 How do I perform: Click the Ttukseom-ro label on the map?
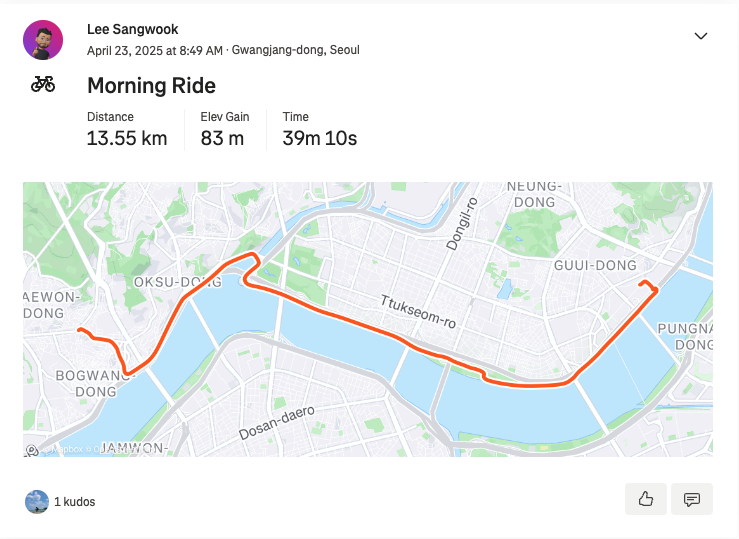418,311
